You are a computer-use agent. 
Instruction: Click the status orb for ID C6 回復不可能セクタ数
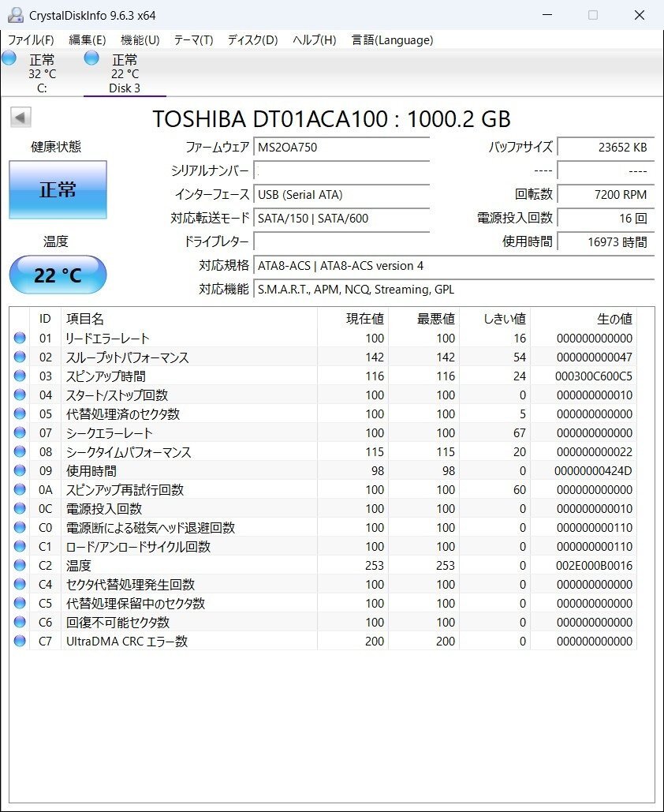(x=20, y=622)
